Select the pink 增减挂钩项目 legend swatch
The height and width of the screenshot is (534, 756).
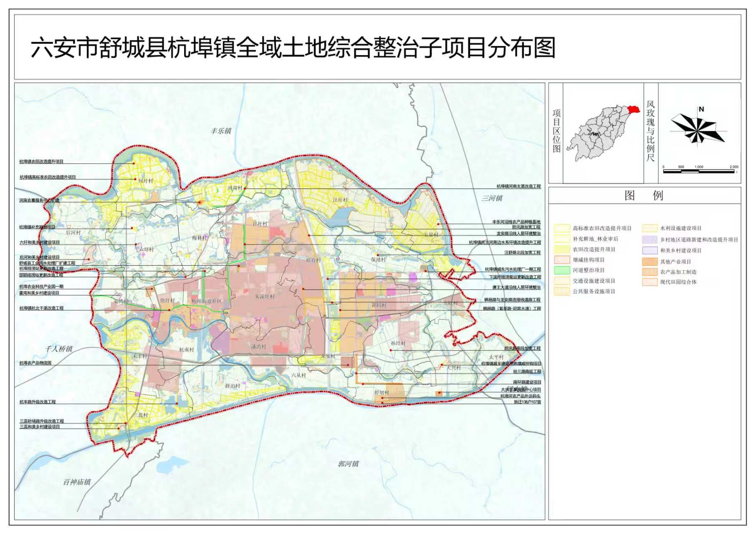561,260
